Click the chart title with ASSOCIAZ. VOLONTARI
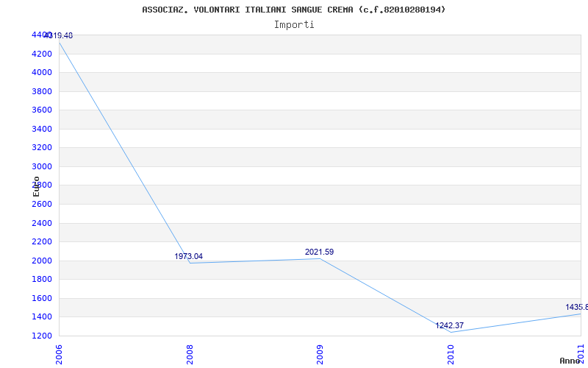Image resolution: width=588 pixels, height=368 pixels. pos(294,10)
